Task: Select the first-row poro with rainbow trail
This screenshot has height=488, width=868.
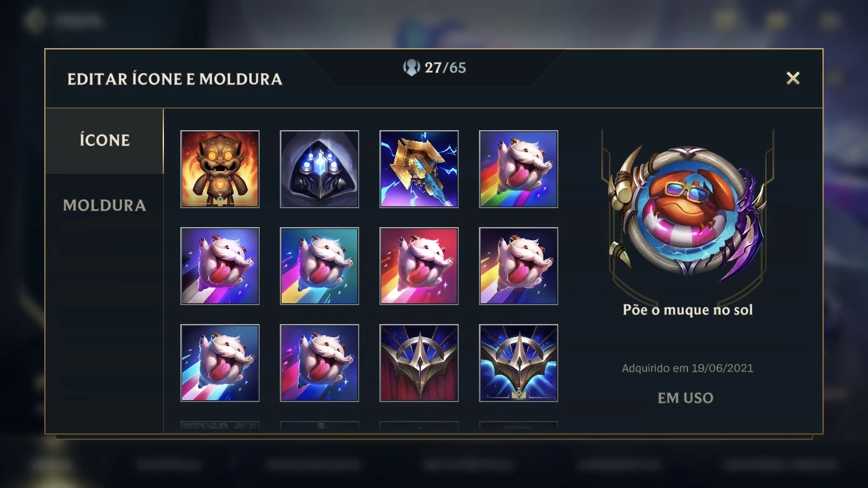Action: pyautogui.click(x=519, y=169)
